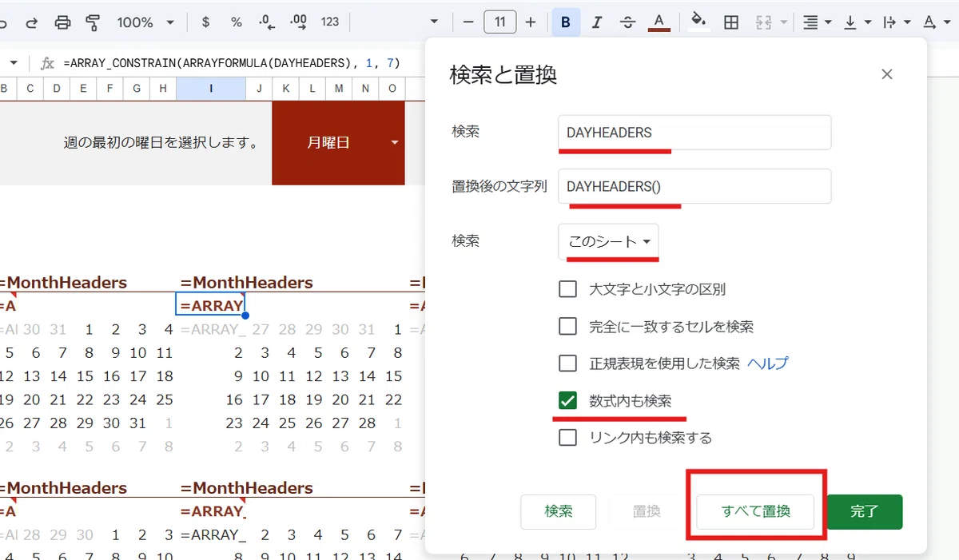
Task: Toggle bold formatting
Action: point(566,22)
